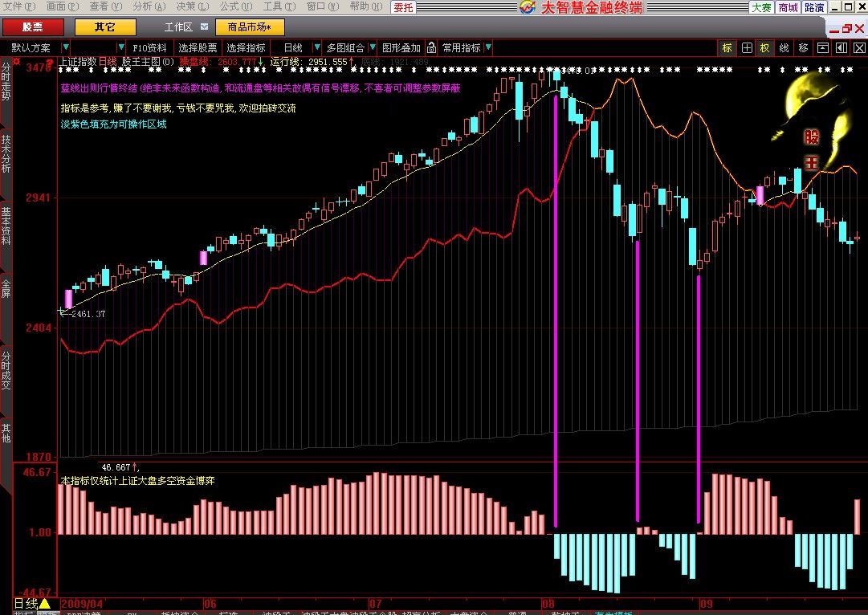Click the 路演 button
This screenshot has width=868, height=615.
813,7
